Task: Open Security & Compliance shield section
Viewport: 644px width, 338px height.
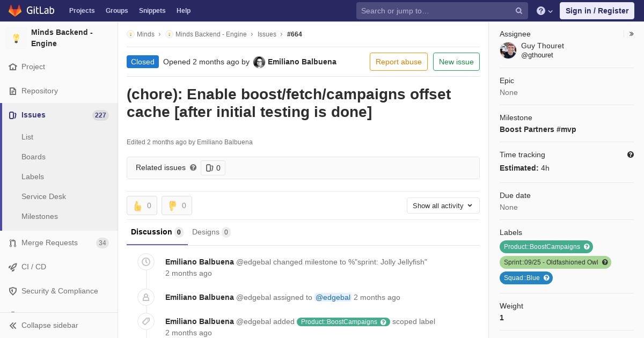Action: (59, 291)
